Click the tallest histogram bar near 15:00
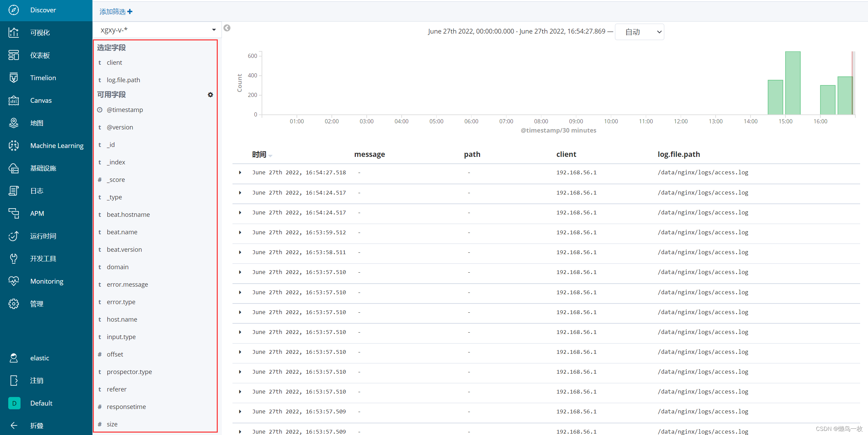The width and height of the screenshot is (868, 435). pyautogui.click(x=792, y=83)
